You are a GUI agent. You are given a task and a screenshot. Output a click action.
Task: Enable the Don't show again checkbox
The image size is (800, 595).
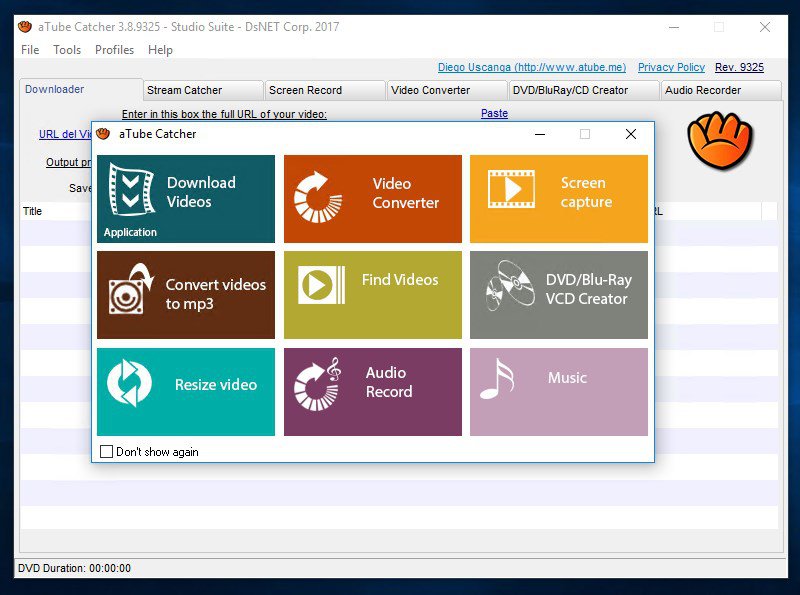pos(107,452)
